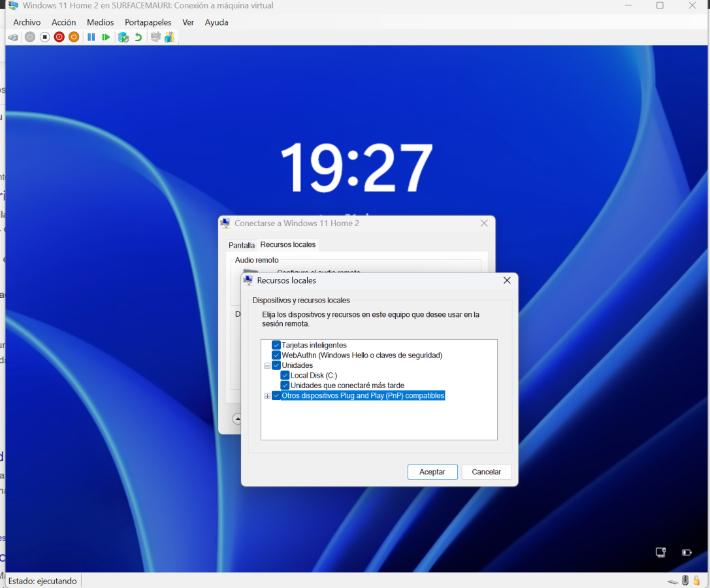This screenshot has width=710, height=588.
Task: Uncheck Tarjetas inteligentes checkbox
Action: pyautogui.click(x=276, y=345)
